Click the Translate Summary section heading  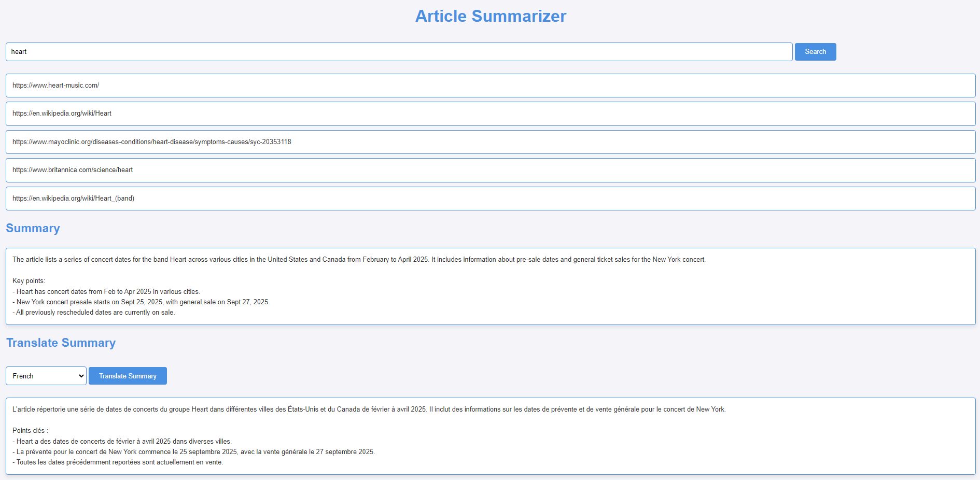61,343
